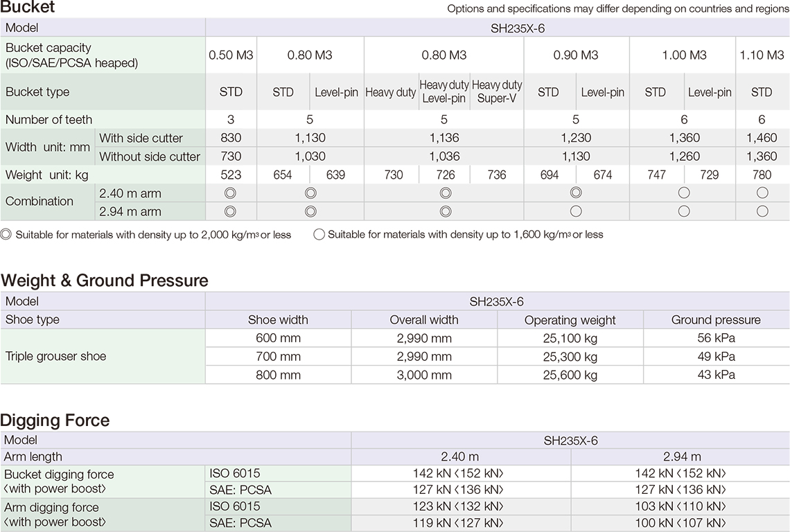The height and width of the screenshot is (532, 790).
Task: Click the single-circle legend symbol for 1,600 kg/m³
Action: pyautogui.click(x=319, y=235)
